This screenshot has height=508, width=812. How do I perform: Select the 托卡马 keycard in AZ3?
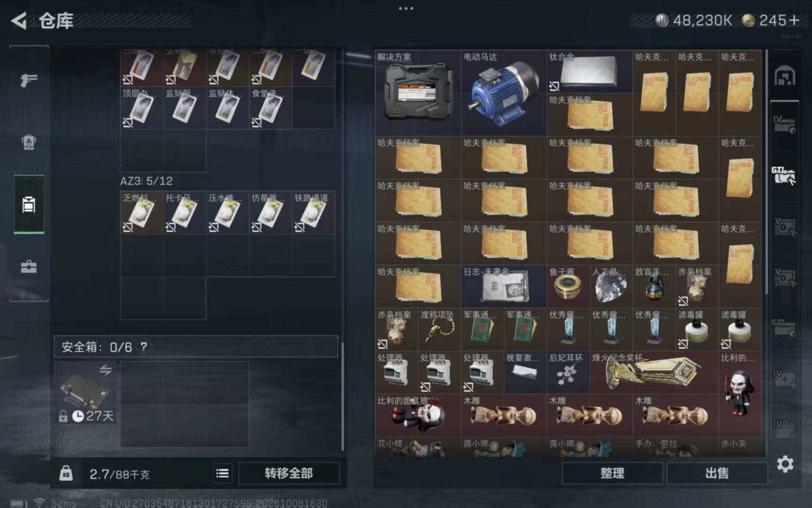tap(185, 213)
